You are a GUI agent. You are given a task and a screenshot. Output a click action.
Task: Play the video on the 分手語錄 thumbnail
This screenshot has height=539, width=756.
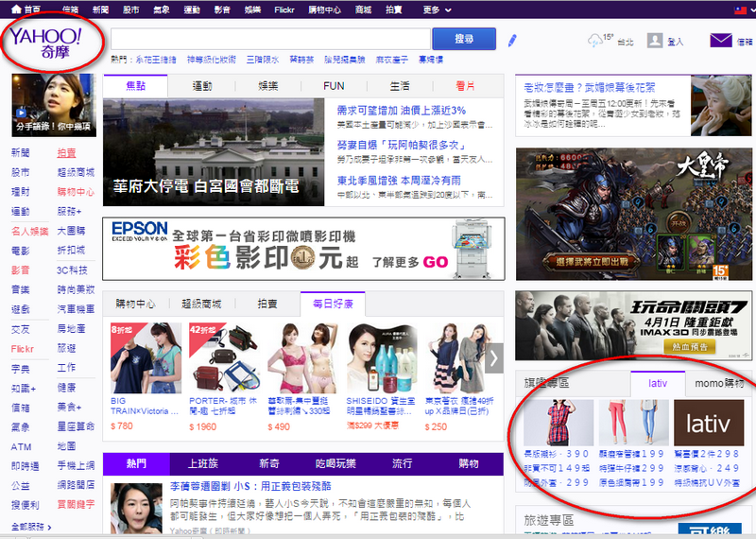coord(21,113)
